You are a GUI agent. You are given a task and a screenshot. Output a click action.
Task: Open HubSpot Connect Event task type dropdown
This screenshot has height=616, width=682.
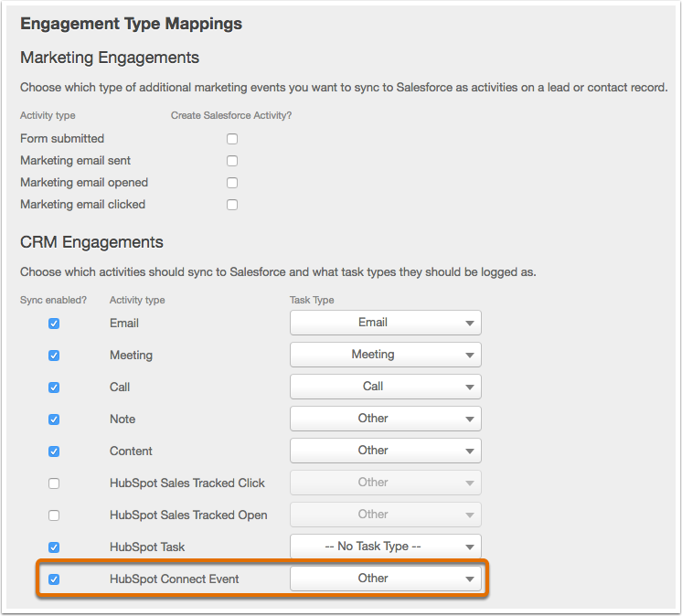coord(386,579)
